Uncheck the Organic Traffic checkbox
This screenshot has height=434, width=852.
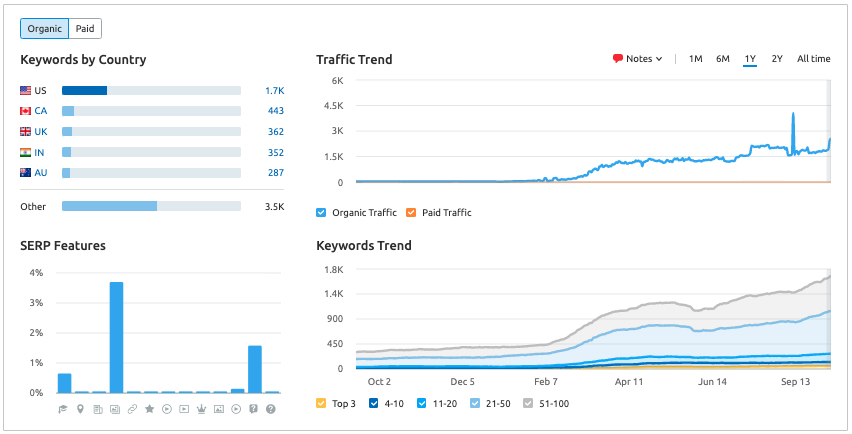pyautogui.click(x=321, y=212)
